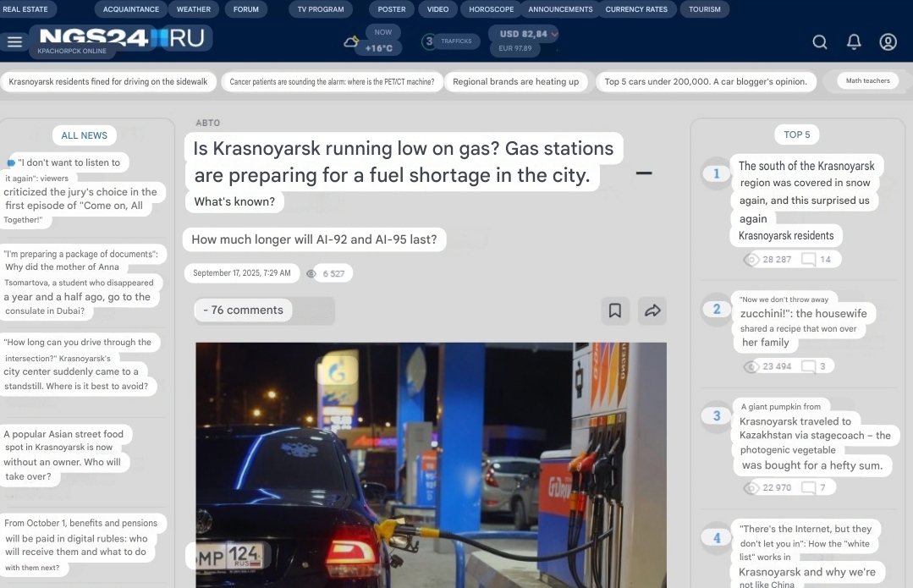The width and height of the screenshot is (913, 588).
Task: Open the Currency Rates section
Action: (636, 9)
